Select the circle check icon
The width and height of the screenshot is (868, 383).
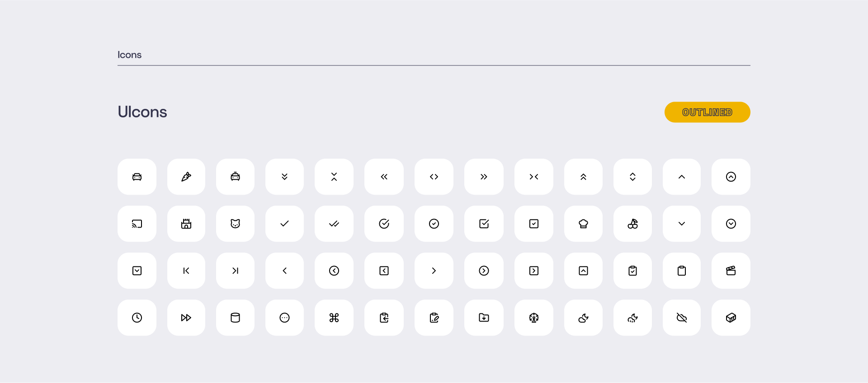point(434,224)
